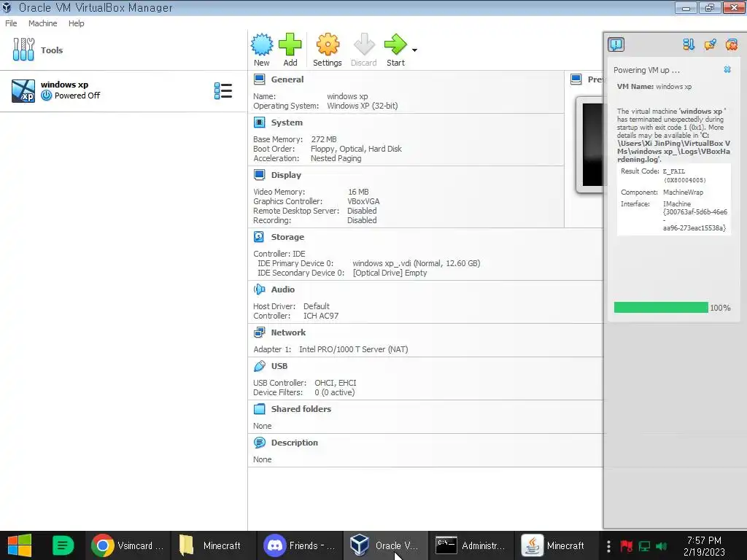Open the Storage settings heading link

pos(287,237)
